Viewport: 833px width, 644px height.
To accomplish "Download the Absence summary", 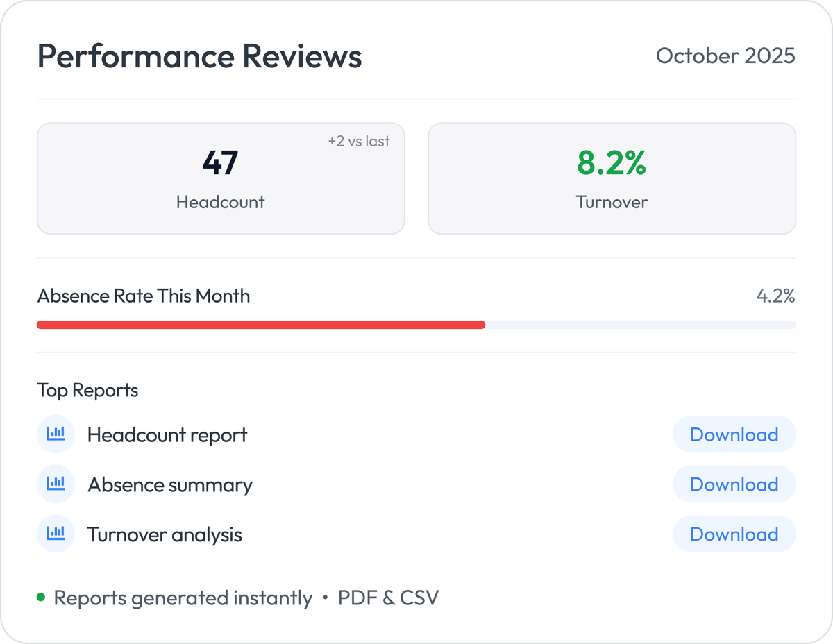I will click(x=734, y=484).
